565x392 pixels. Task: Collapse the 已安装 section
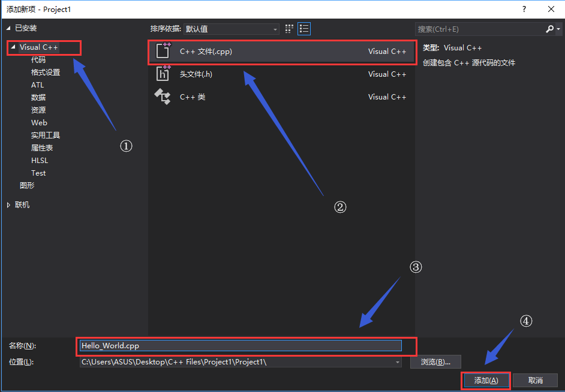click(8, 28)
